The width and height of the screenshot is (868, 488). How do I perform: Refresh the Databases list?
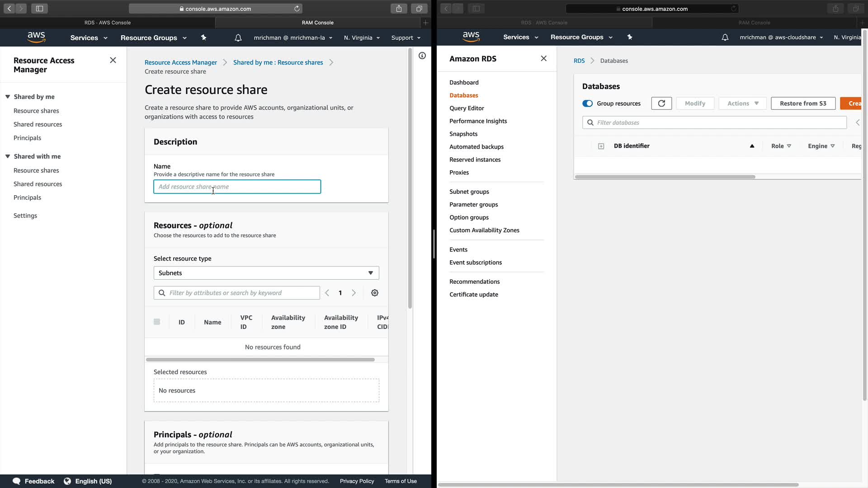coord(661,103)
